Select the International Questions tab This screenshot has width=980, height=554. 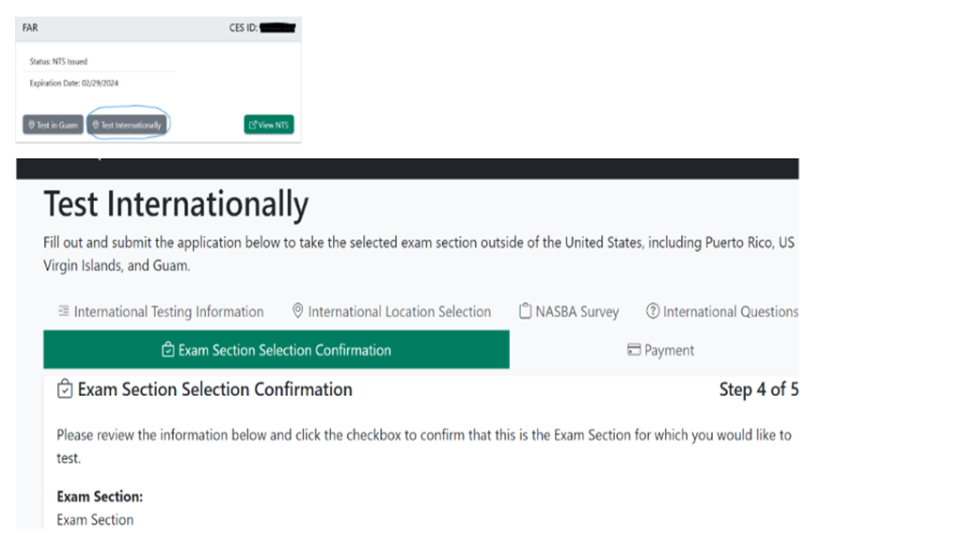[x=730, y=311]
